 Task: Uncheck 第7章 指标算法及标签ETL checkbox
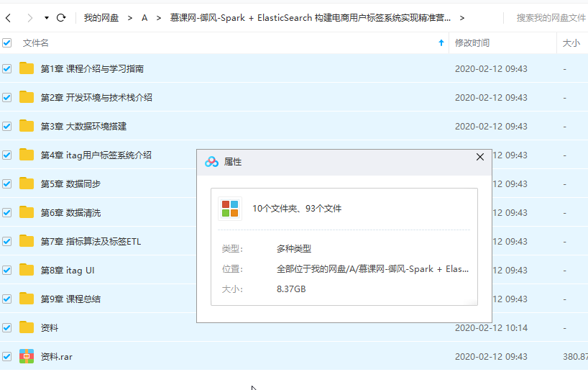pos(6,241)
